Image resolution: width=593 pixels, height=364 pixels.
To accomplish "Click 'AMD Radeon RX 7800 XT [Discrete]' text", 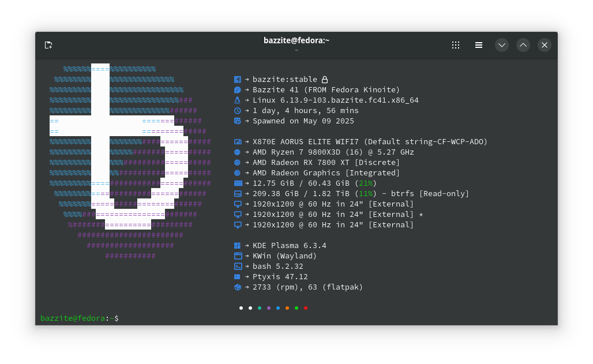I will click(326, 162).
